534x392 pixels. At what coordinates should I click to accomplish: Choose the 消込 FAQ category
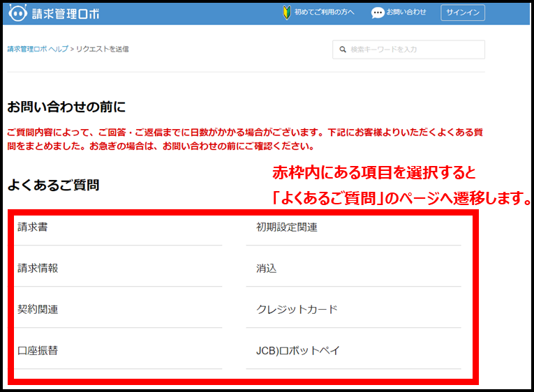pyautogui.click(x=267, y=269)
